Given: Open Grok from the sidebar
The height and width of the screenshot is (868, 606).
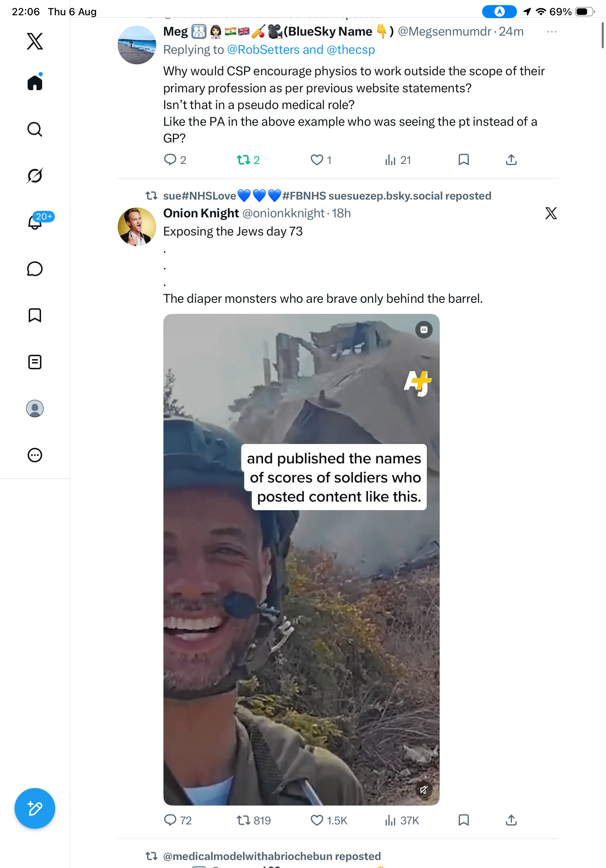Looking at the screenshot, I should [35, 176].
